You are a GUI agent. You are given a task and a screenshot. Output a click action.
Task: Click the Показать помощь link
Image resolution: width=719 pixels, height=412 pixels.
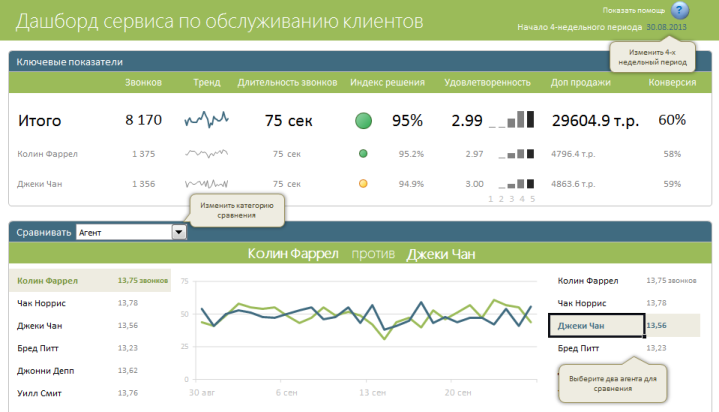tap(633, 10)
